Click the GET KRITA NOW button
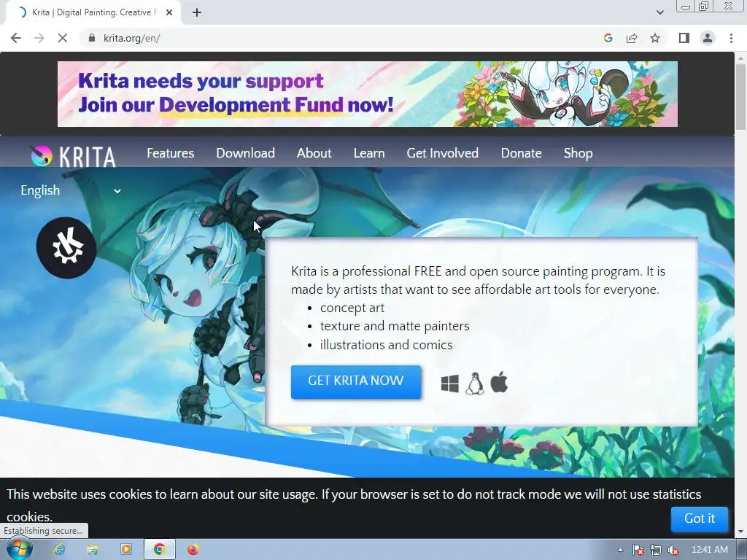The width and height of the screenshot is (747, 560). point(356,382)
